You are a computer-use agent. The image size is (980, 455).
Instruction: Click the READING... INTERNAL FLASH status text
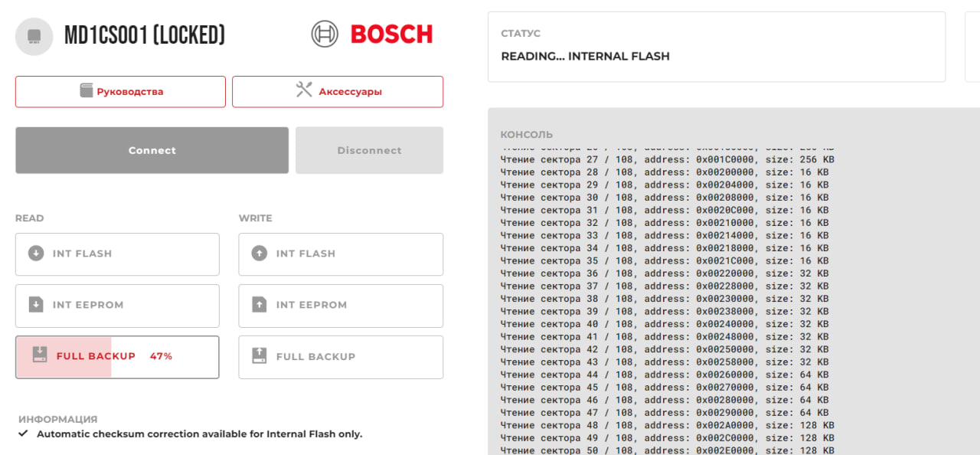(585, 57)
